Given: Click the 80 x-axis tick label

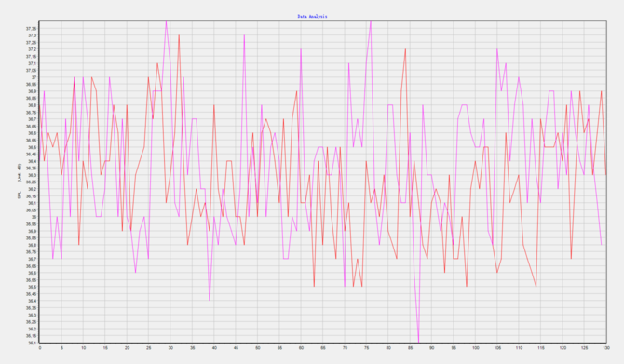Looking at the screenshot, I should click(388, 347).
